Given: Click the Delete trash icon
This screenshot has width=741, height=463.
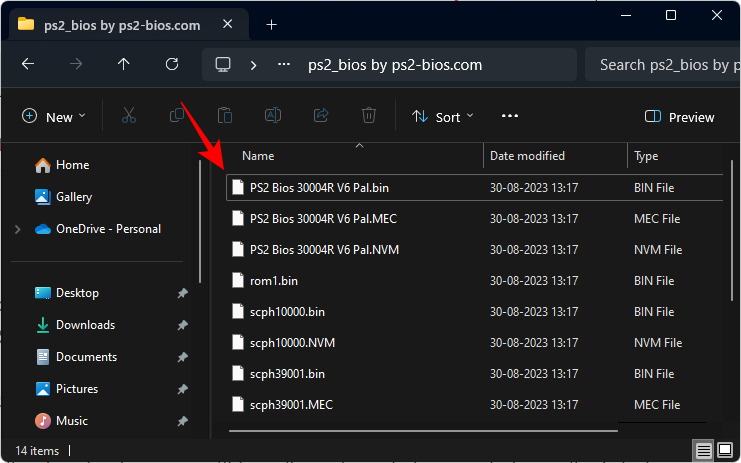Looking at the screenshot, I should tap(369, 116).
